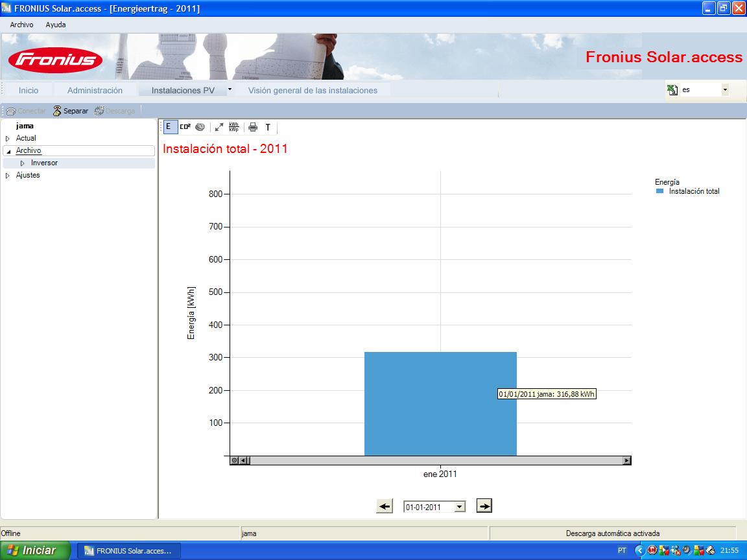Open the Windows Iniciar start button
This screenshot has width=747, height=560.
[x=35, y=550]
